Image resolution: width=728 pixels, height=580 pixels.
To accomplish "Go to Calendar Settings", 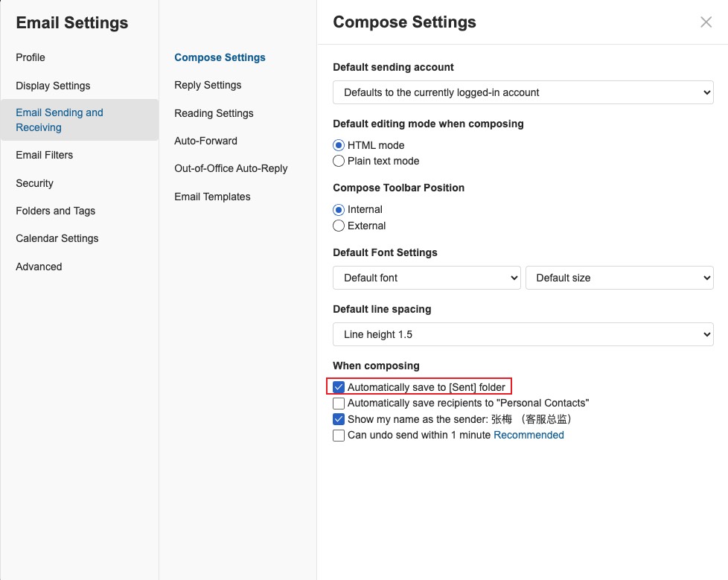I will pos(57,239).
